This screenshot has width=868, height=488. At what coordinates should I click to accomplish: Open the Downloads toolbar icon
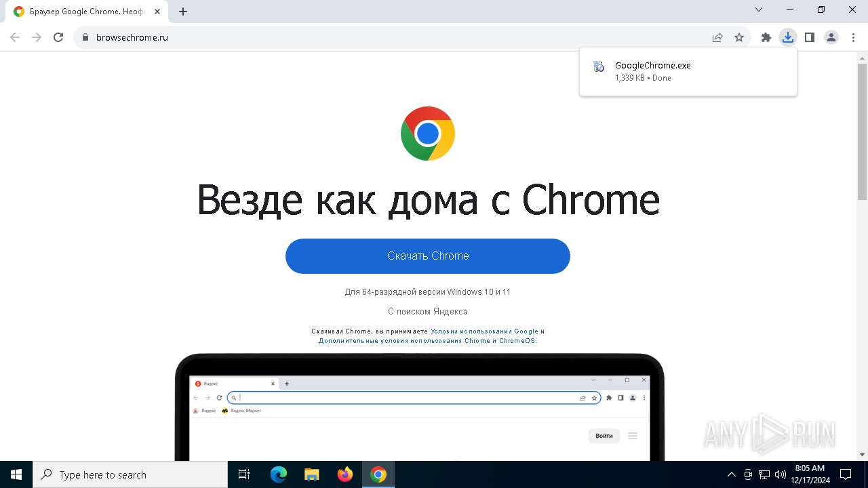point(787,37)
